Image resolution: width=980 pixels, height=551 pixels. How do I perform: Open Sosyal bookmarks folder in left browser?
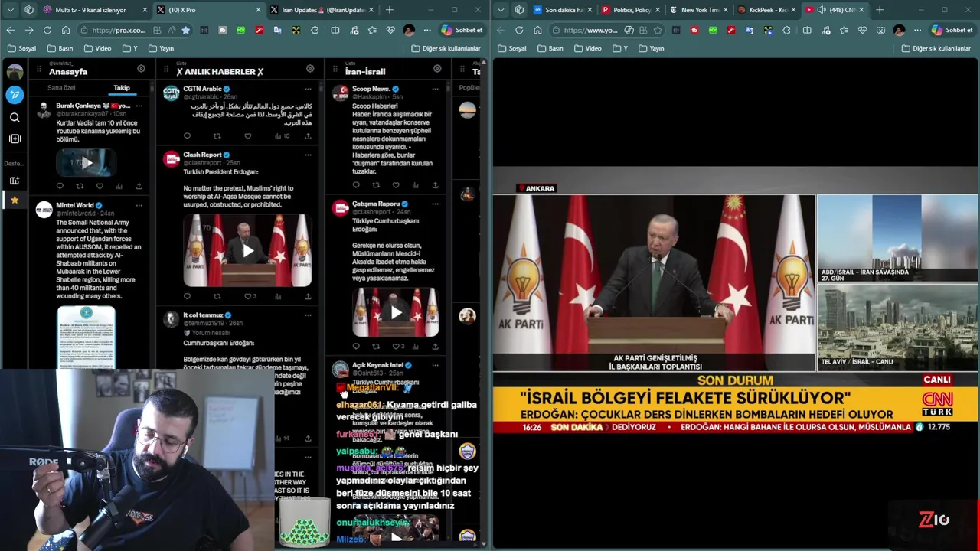tap(21, 48)
